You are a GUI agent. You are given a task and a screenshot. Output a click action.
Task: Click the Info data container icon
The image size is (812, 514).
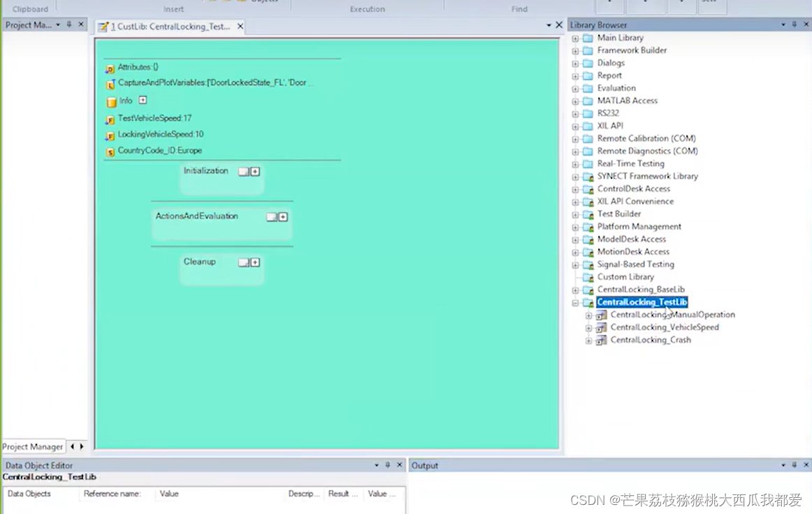coord(111,101)
